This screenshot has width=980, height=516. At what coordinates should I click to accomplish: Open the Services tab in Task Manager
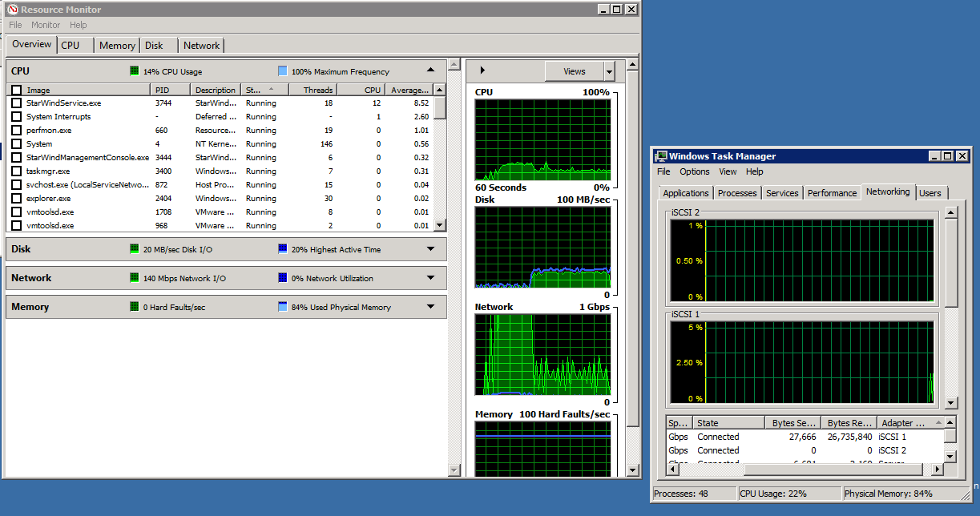point(782,193)
